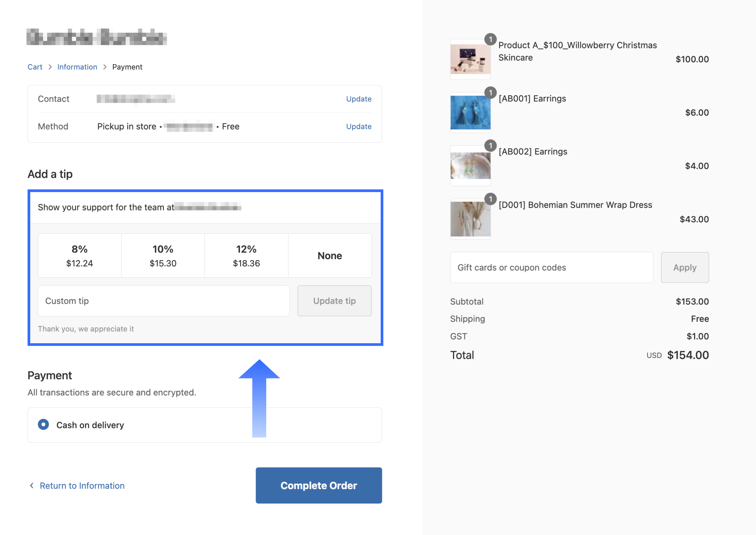Focus the Custom tip input field
Viewport: 756px width, 535px height.
[164, 301]
